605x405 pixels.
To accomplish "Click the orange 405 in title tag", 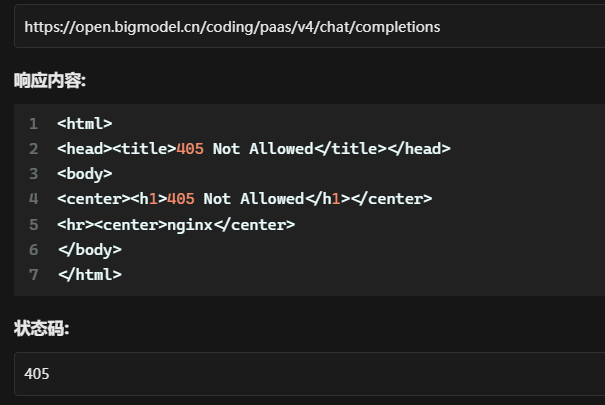I will (x=190, y=149).
